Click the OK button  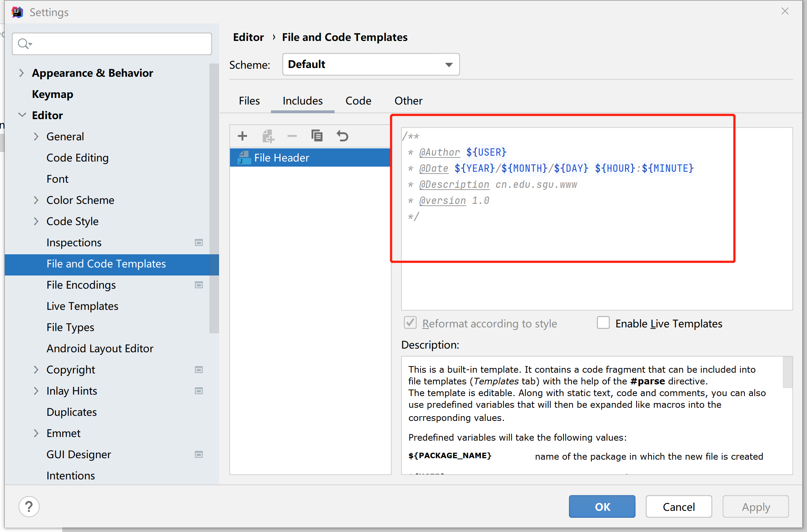[x=603, y=506]
